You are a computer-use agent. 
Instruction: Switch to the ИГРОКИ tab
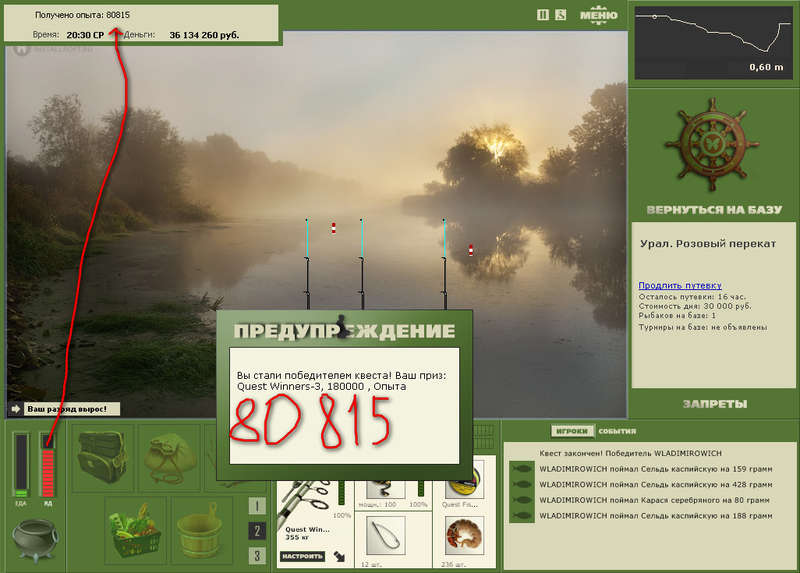pyautogui.click(x=572, y=431)
